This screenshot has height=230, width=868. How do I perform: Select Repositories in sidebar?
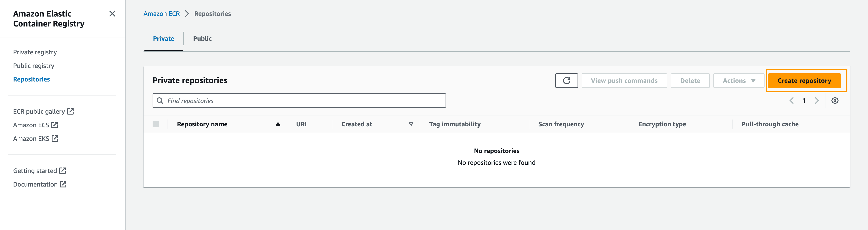click(x=31, y=79)
